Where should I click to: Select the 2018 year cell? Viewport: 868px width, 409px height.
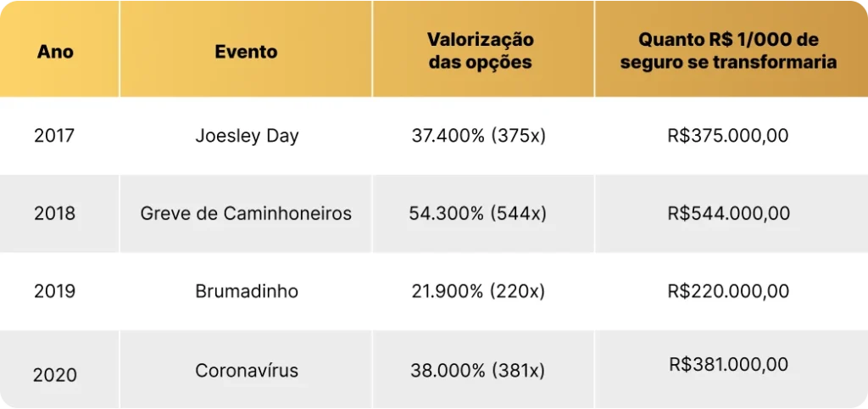point(55,213)
